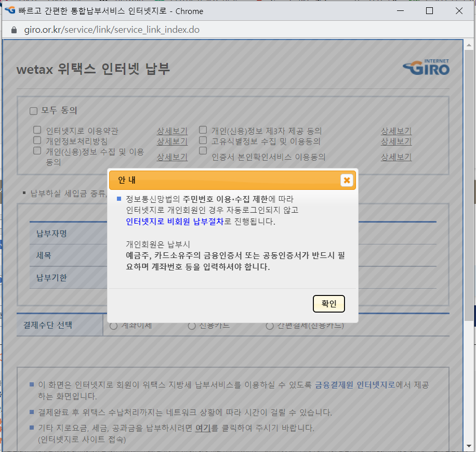The height and width of the screenshot is (452, 476).
Task: Click the GIRO favicon in the title bar
Action: [x=10, y=10]
